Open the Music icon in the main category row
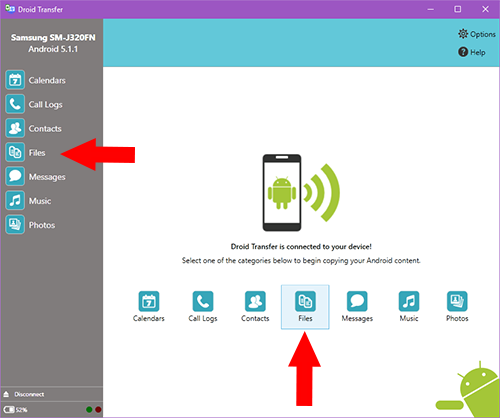 click(x=409, y=301)
